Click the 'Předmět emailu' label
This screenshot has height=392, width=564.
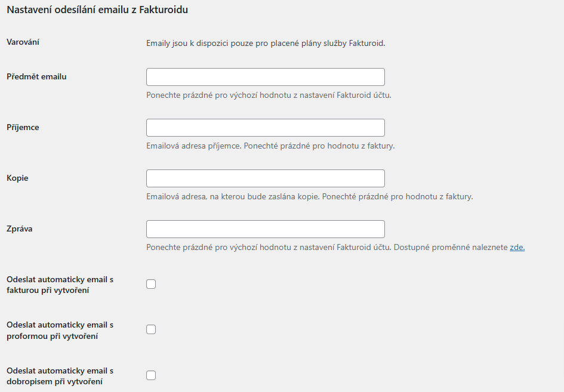click(36, 76)
